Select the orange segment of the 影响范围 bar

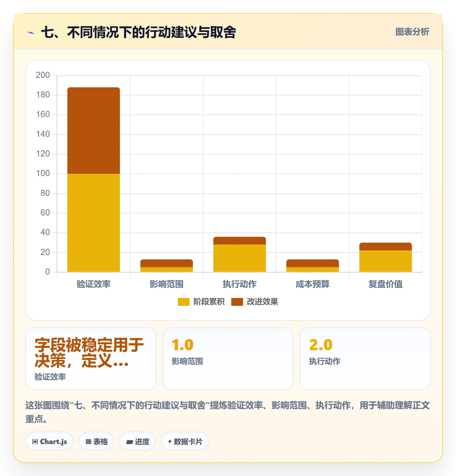tap(166, 263)
